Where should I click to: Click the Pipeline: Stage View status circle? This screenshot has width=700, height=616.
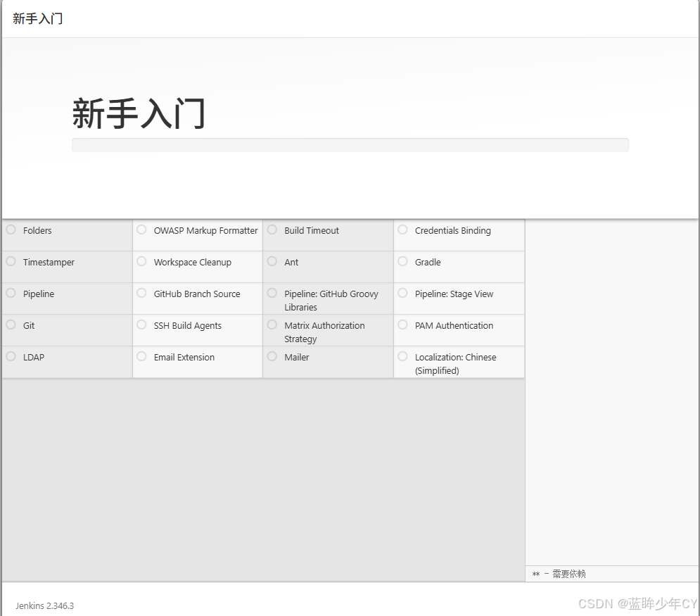402,293
